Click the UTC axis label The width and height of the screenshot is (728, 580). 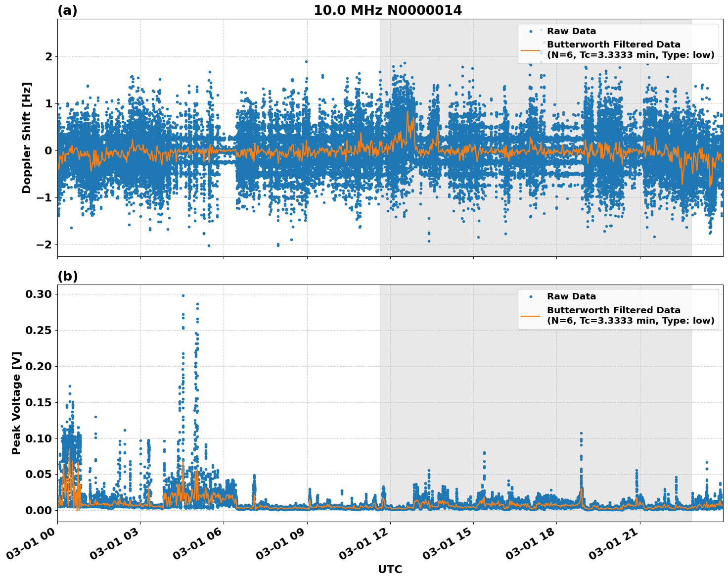[x=390, y=570]
